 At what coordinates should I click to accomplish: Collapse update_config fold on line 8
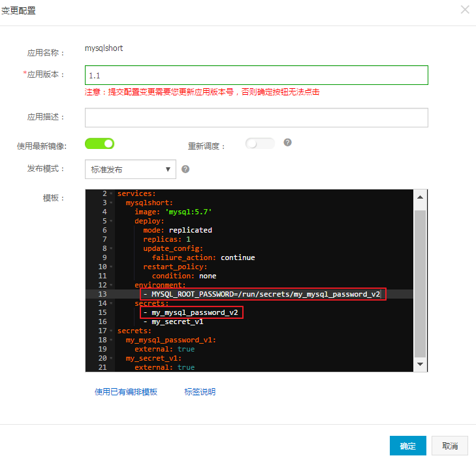pos(111,248)
